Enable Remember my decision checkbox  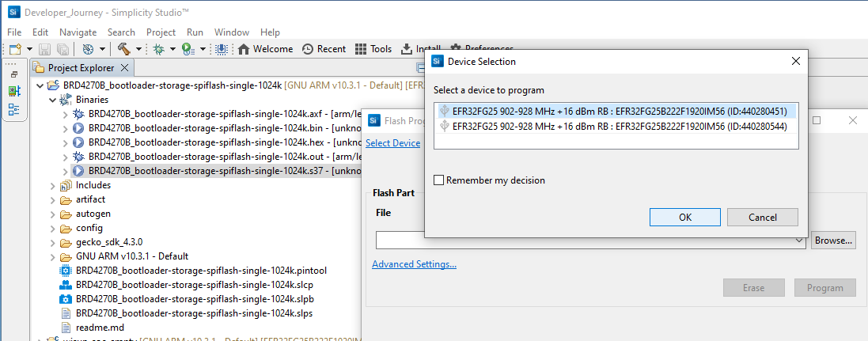click(439, 180)
